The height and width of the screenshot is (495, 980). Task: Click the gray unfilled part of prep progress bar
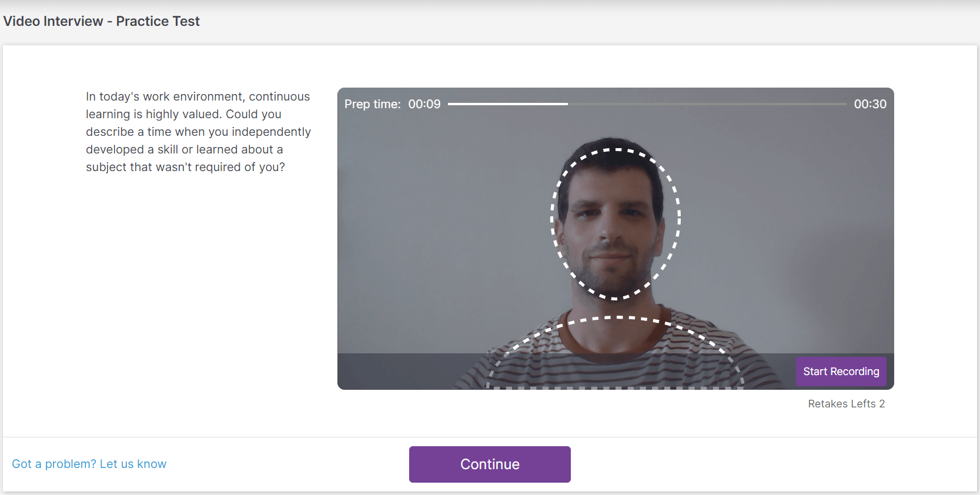tap(705, 104)
